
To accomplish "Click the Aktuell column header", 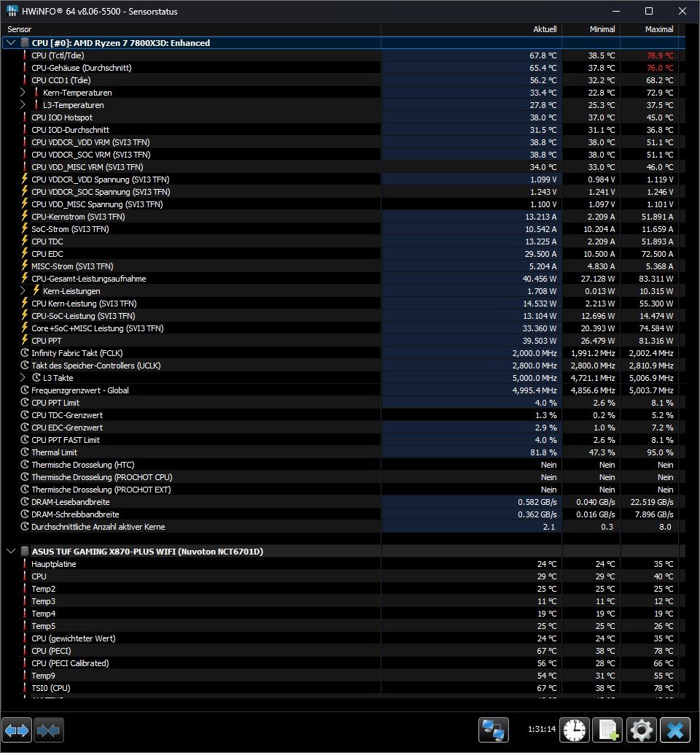I will pyautogui.click(x=472, y=29).
